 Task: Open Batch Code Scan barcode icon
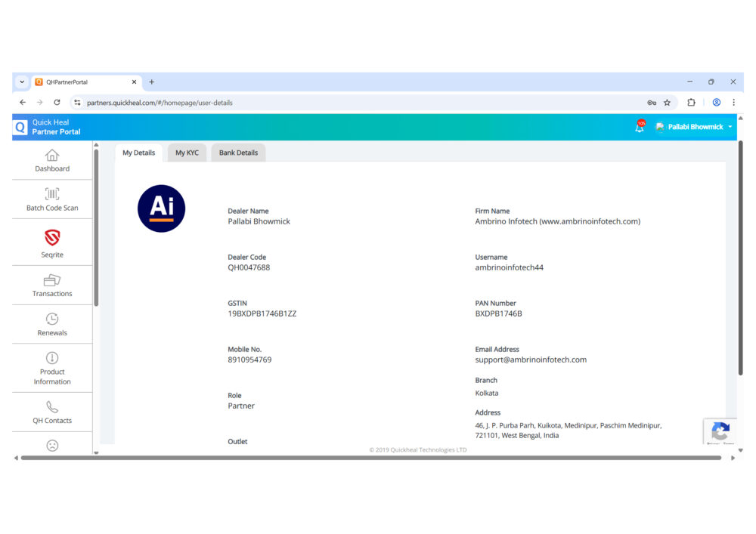pos(52,194)
